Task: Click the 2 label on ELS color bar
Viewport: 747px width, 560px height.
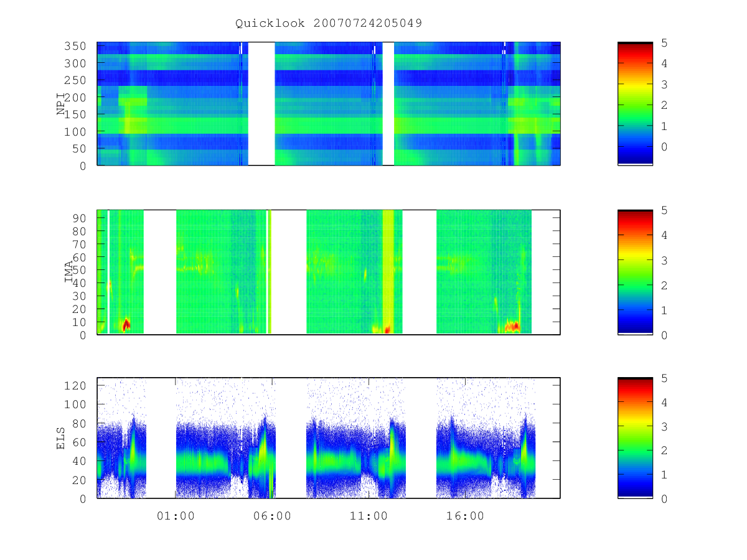Action: point(665,450)
